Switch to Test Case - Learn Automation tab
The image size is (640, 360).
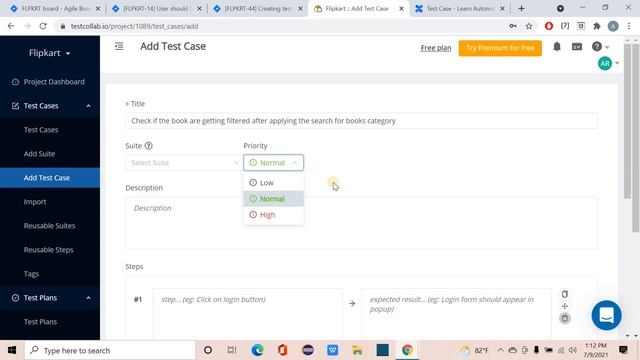coord(460,9)
